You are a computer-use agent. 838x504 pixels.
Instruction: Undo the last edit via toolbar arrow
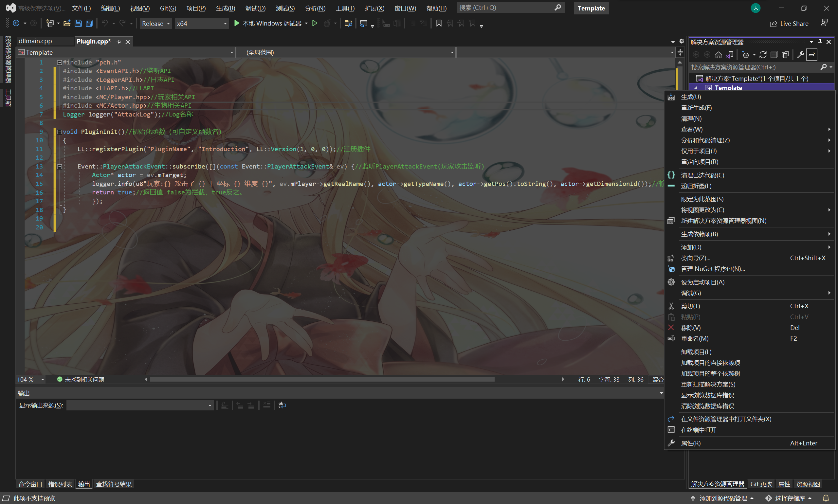coord(105,24)
